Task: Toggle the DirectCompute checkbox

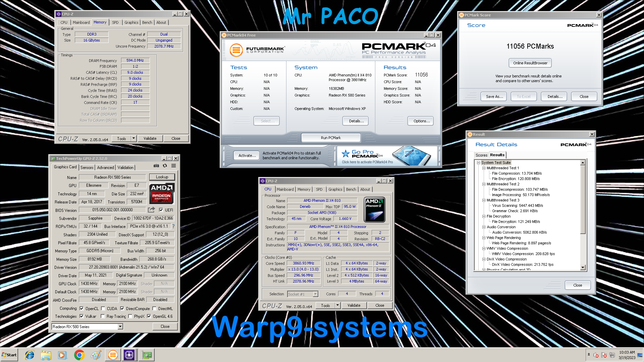Action: pyautogui.click(x=122, y=308)
